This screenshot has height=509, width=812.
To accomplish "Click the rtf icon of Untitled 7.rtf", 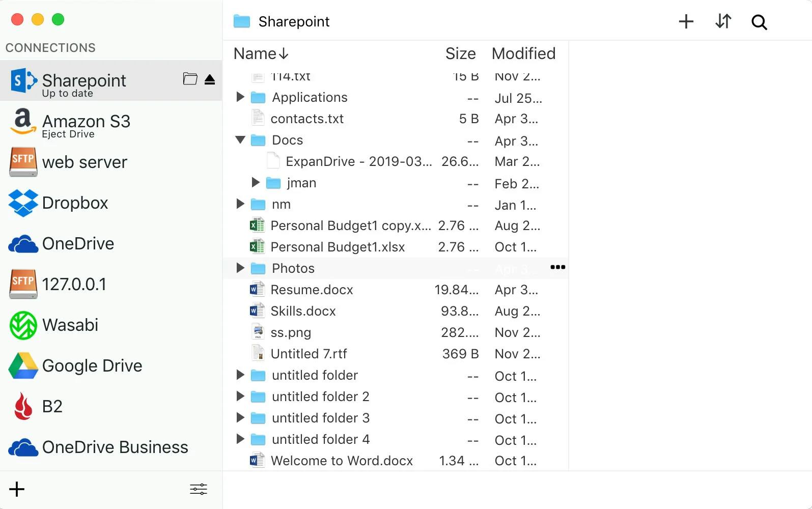I will [258, 353].
